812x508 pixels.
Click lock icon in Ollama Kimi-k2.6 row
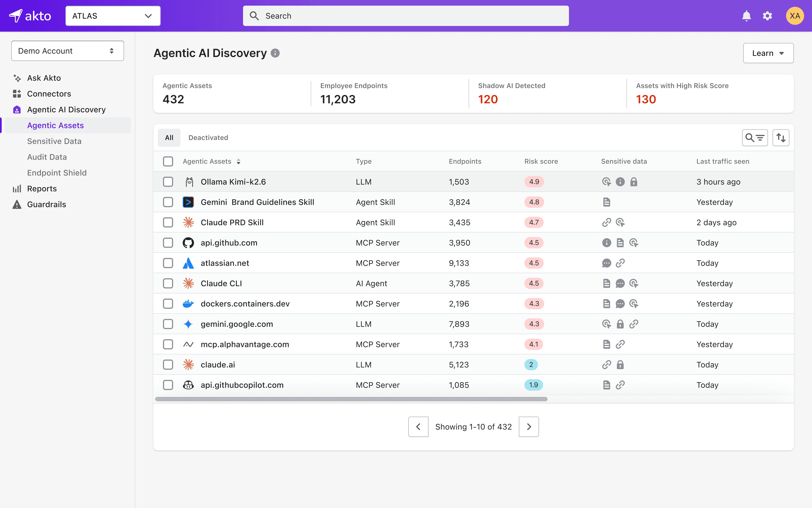click(634, 182)
